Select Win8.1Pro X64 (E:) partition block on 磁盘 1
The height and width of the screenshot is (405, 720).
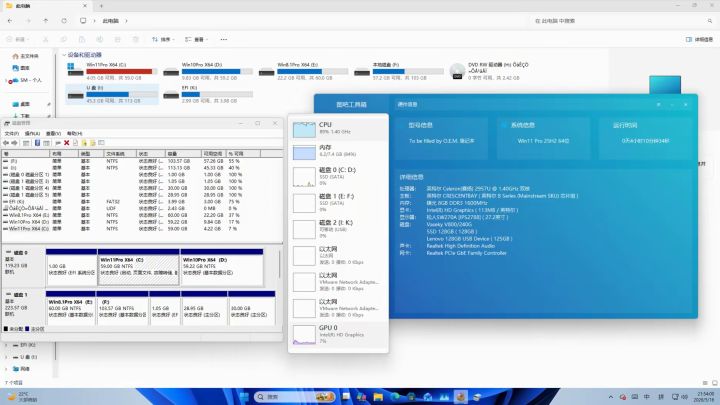click(71, 308)
